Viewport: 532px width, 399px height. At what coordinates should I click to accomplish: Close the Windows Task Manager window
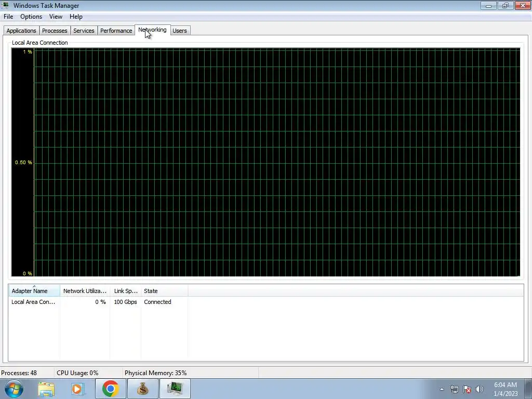point(523,5)
